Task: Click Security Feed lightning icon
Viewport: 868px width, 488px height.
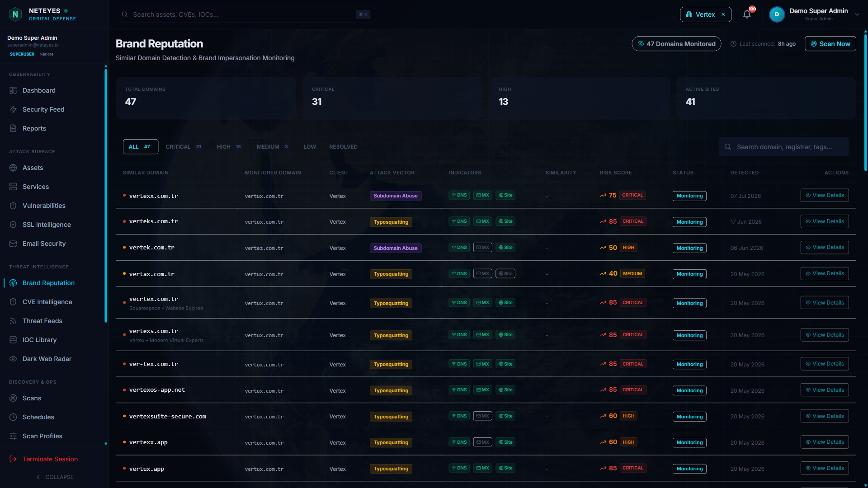Action: 13,109
